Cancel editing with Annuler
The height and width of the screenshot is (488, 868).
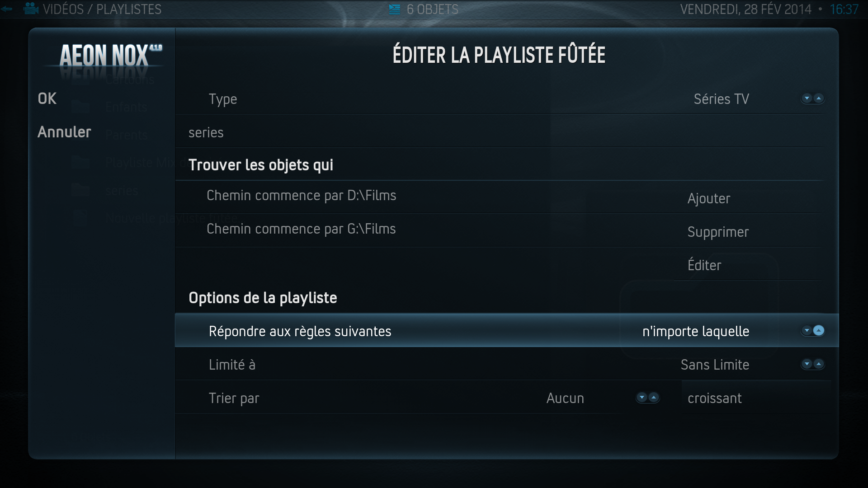point(64,132)
